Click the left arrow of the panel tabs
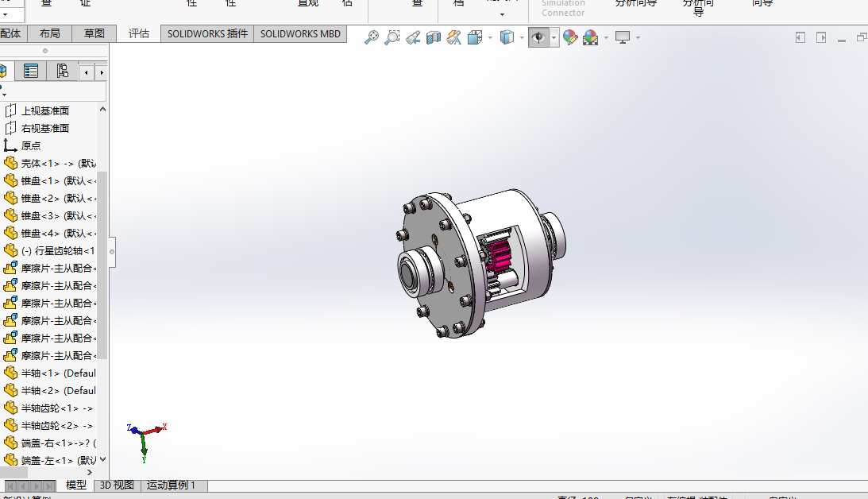The width and height of the screenshot is (868, 499). tap(87, 72)
